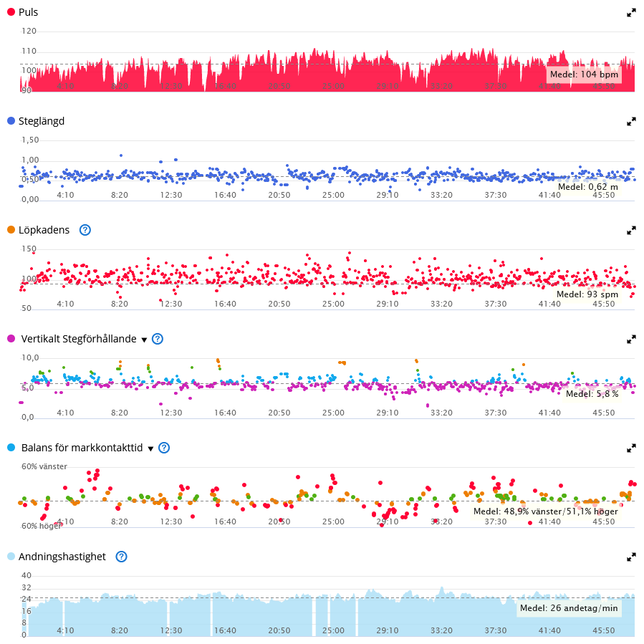This screenshot has height=644, width=644.
Task: Select the Balans för markkontakttid title label
Action: coord(82,448)
